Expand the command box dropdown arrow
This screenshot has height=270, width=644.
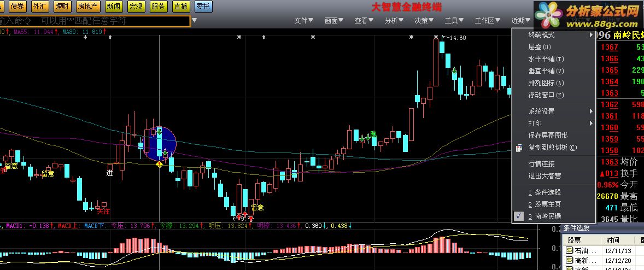click(194, 21)
